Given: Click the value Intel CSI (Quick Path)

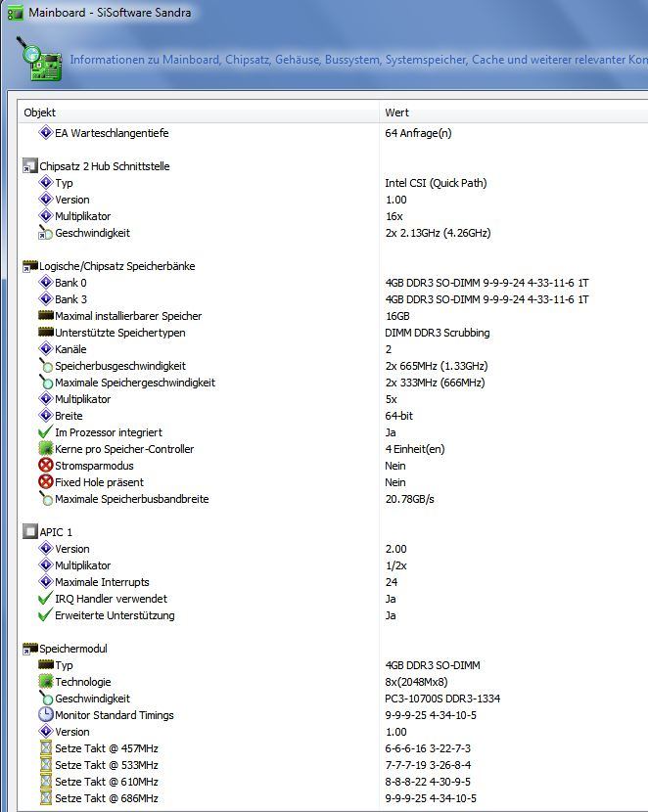Looking at the screenshot, I should click(436, 183).
